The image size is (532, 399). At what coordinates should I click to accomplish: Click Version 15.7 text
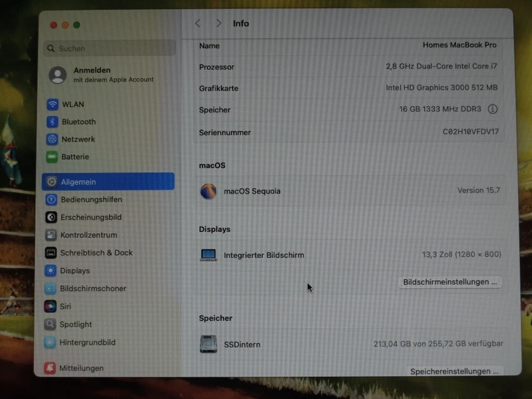(x=479, y=190)
